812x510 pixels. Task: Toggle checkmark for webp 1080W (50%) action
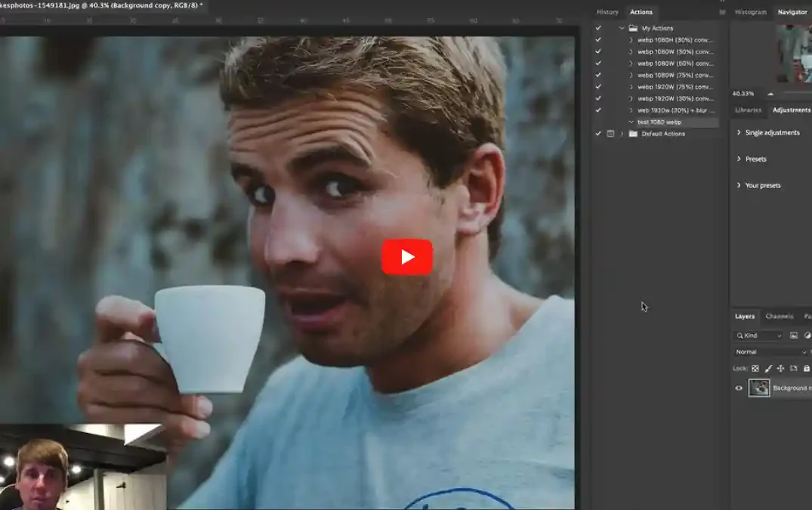click(x=598, y=63)
